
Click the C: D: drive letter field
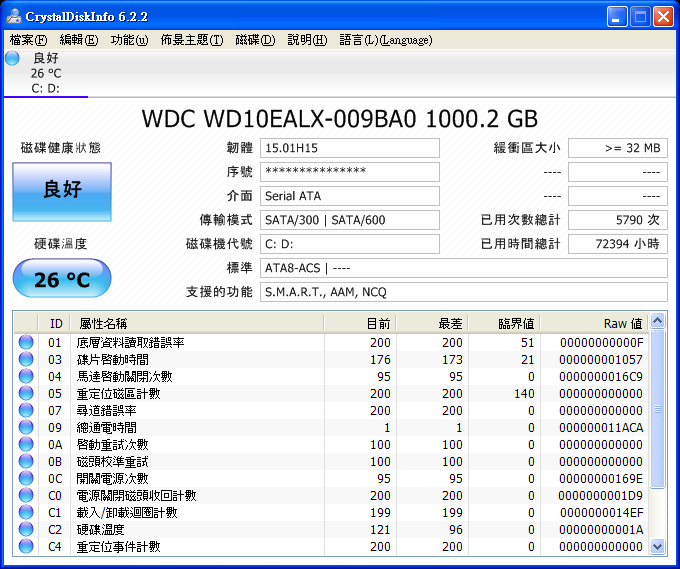350,244
